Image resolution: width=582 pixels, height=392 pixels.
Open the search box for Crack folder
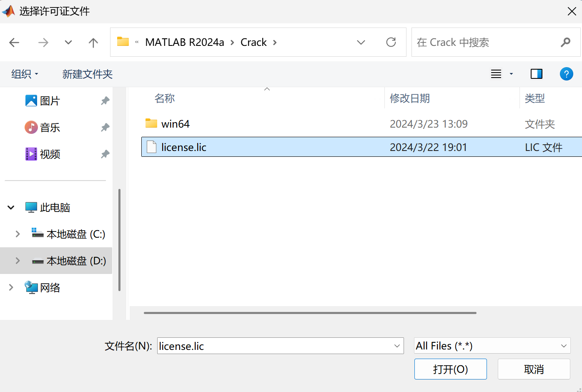click(x=479, y=42)
